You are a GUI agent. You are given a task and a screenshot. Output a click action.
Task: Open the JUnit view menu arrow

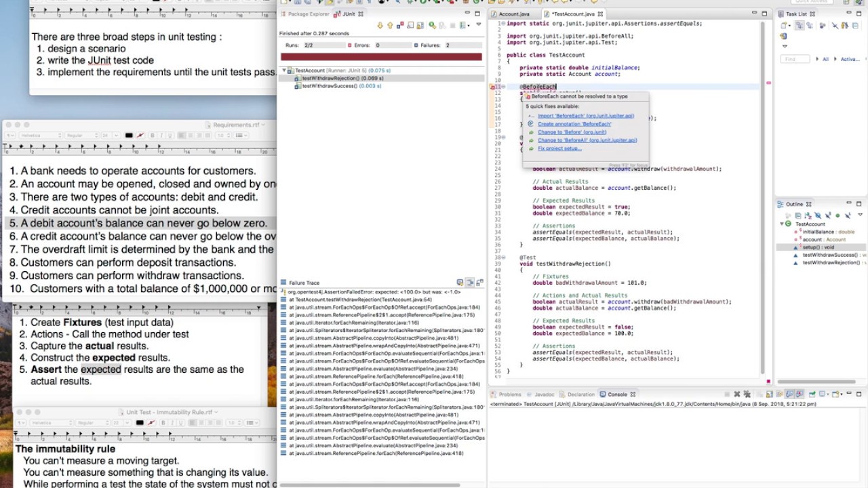[479, 24]
